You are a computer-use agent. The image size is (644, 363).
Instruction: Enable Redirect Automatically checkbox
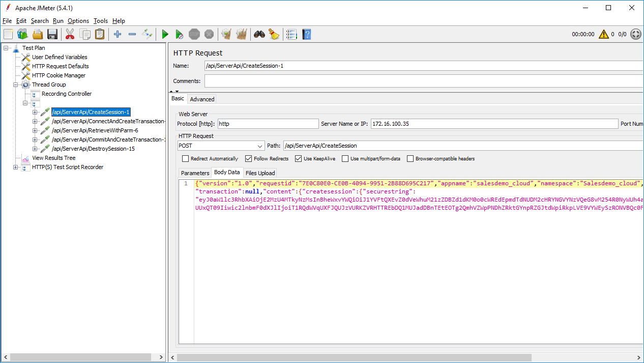pyautogui.click(x=186, y=159)
